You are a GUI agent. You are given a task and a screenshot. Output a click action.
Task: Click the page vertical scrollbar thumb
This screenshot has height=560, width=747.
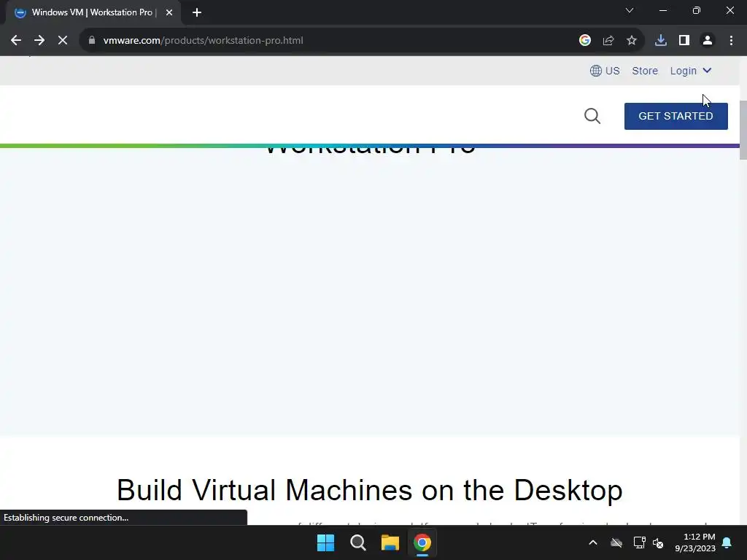(743, 130)
